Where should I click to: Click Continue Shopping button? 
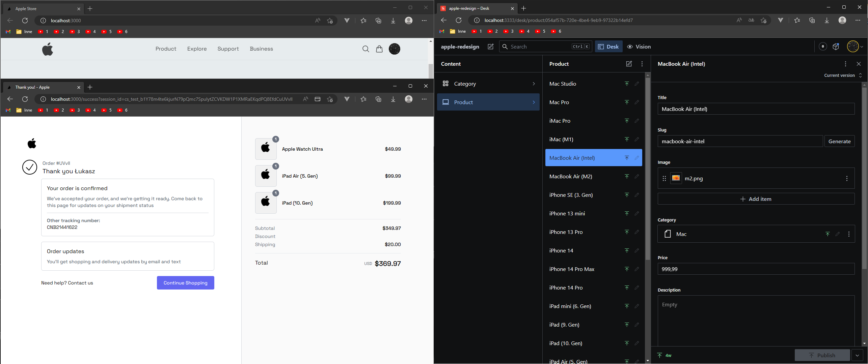click(x=185, y=283)
